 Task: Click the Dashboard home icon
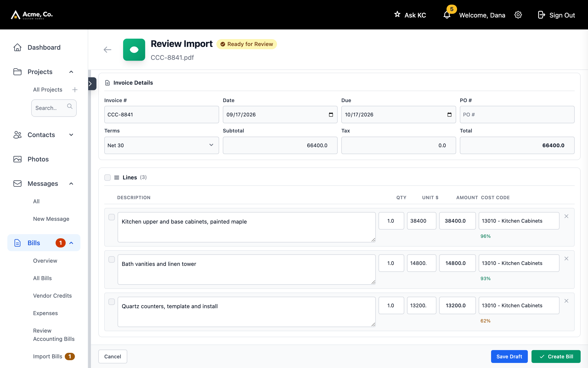point(17,47)
